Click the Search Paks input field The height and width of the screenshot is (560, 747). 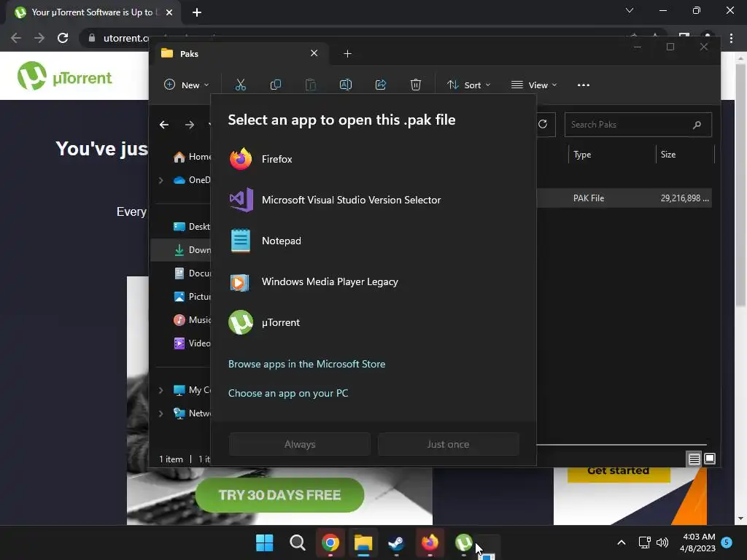click(638, 125)
